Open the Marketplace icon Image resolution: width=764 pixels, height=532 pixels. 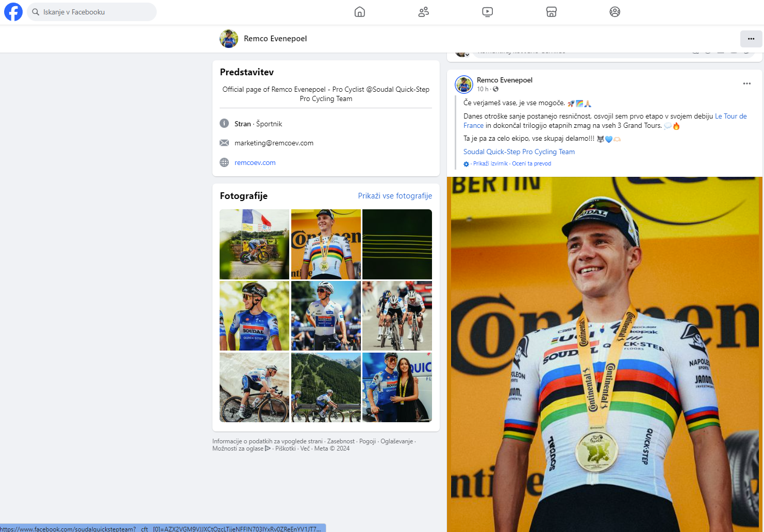pos(552,12)
